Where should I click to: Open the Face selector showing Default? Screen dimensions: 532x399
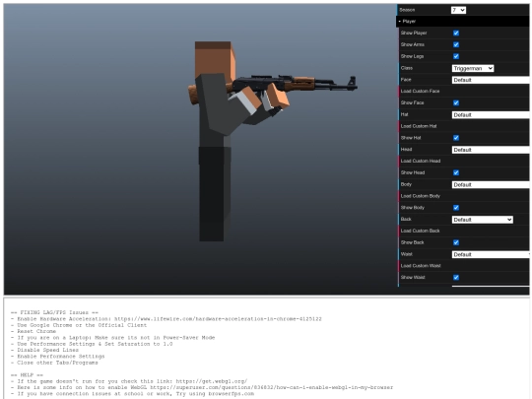click(x=491, y=80)
